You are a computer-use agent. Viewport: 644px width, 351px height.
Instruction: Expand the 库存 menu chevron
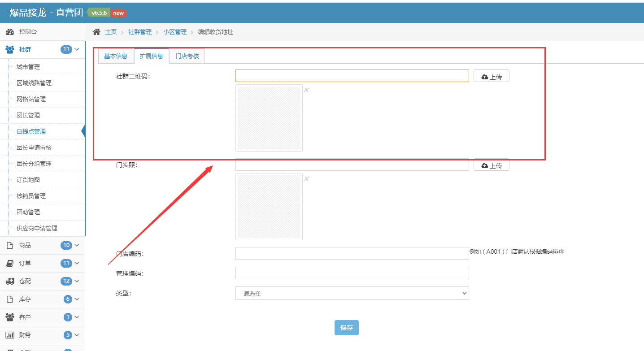pyautogui.click(x=77, y=299)
